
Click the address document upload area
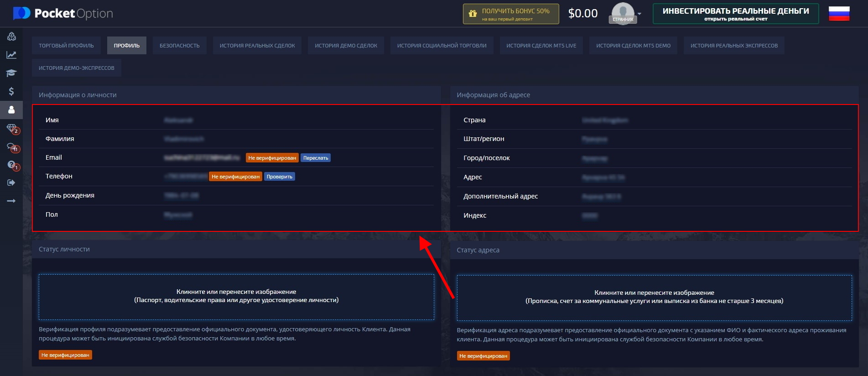tap(654, 298)
